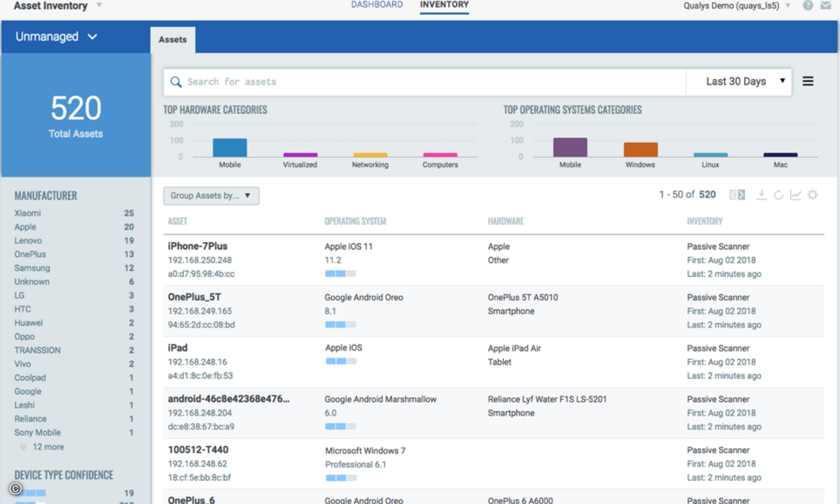The width and height of the screenshot is (840, 504).
Task: Open the hamburger menu beside Last 30 Days
Action: coord(808,81)
